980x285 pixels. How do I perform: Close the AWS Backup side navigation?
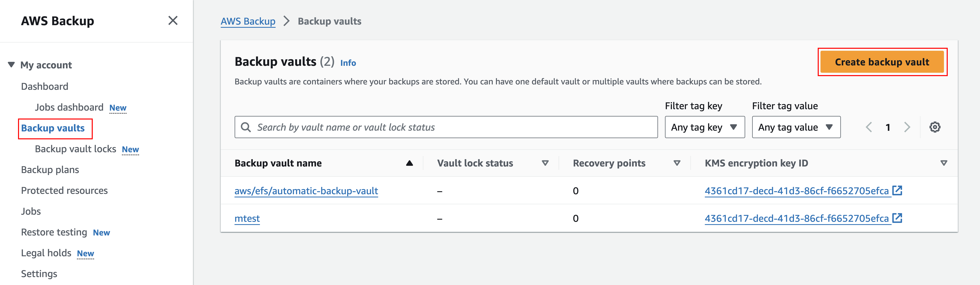coord(173,21)
